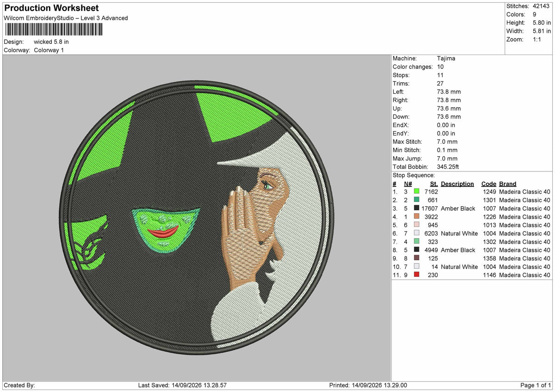Screen dimensions: 555x392
Task: Click the Max Stitch value 7.0 mm
Action: [447, 141]
